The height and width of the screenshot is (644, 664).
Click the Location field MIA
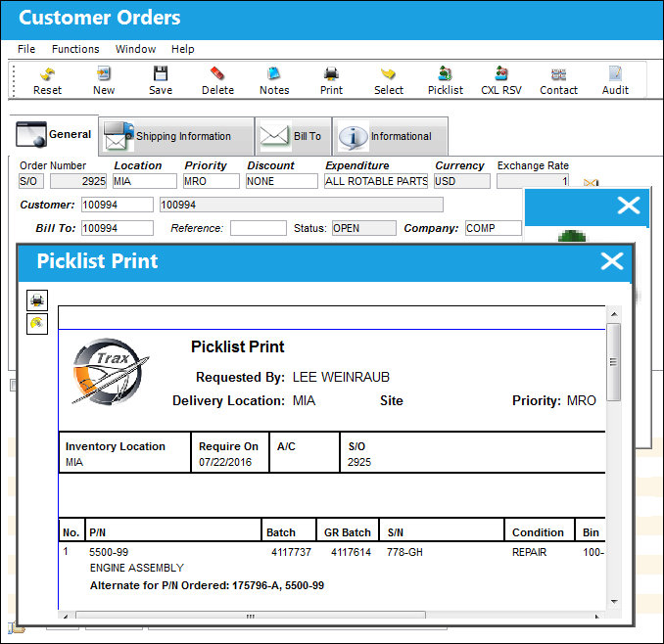tap(144, 181)
